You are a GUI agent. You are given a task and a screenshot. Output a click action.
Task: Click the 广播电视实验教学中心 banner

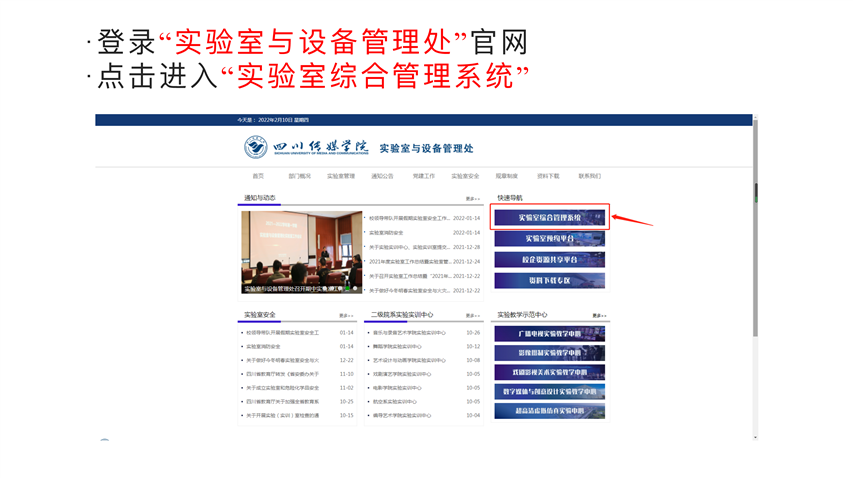(549, 333)
